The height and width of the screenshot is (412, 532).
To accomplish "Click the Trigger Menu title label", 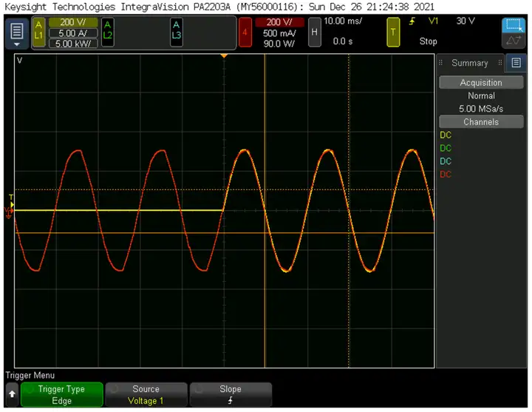I will tap(30, 375).
